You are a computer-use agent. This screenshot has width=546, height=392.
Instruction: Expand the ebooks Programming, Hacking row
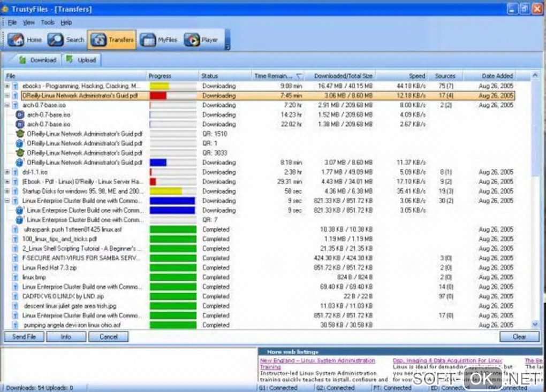(7, 86)
